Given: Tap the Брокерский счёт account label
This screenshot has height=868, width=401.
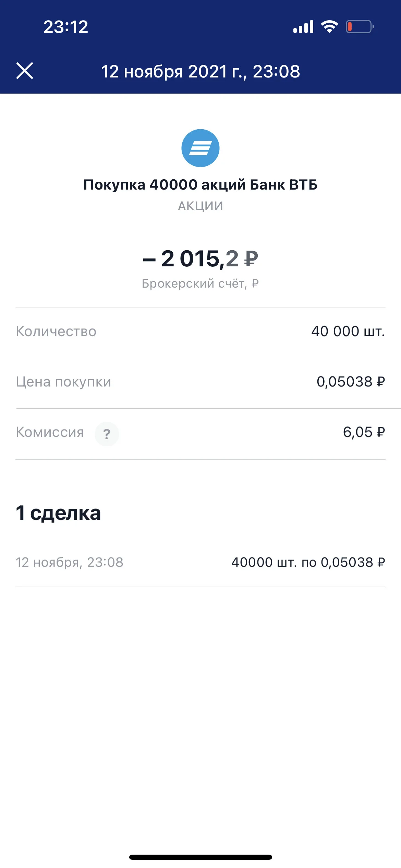Looking at the screenshot, I should click(200, 284).
